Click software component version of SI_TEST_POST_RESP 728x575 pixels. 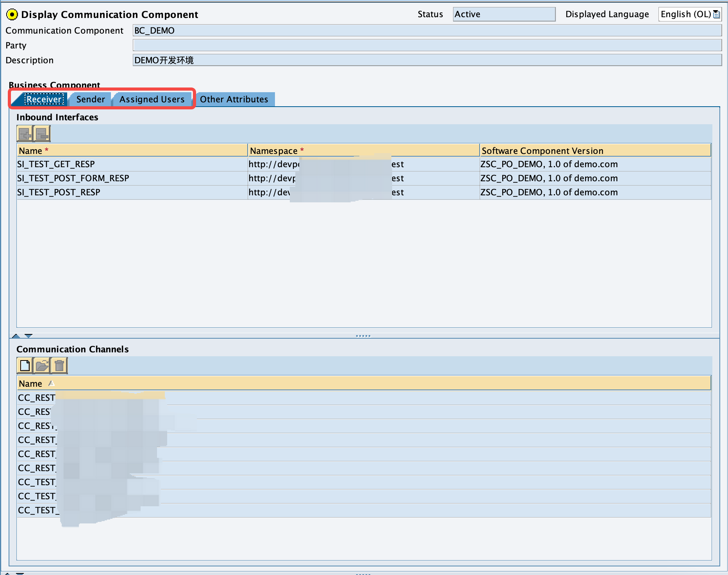tap(595, 192)
